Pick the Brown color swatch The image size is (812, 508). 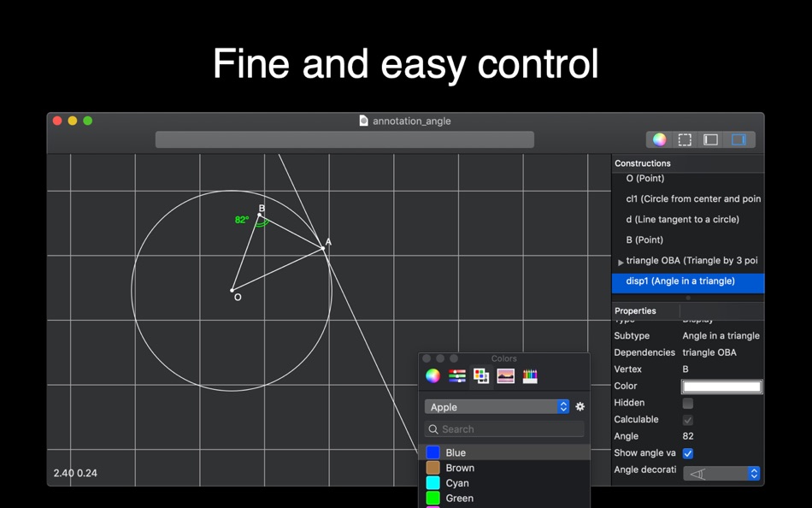click(432, 468)
